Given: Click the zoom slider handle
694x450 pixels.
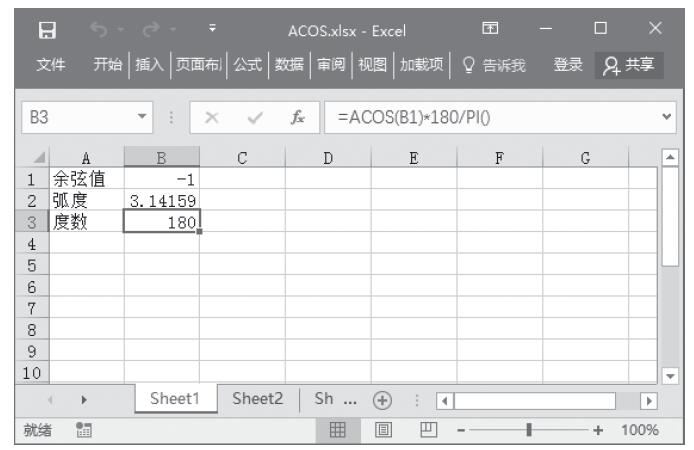Looking at the screenshot, I should 529,430.
